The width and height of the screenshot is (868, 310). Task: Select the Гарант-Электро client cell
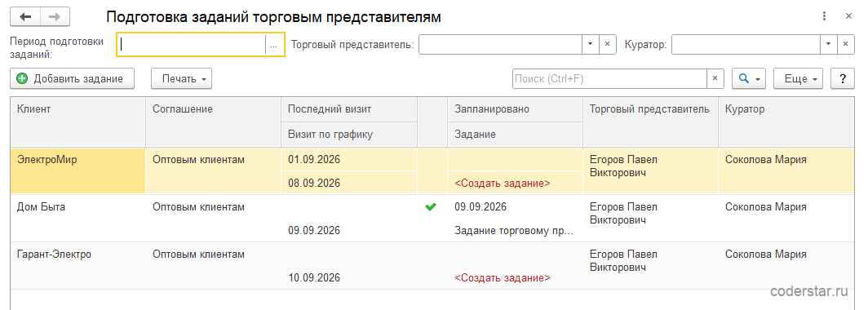point(77,265)
